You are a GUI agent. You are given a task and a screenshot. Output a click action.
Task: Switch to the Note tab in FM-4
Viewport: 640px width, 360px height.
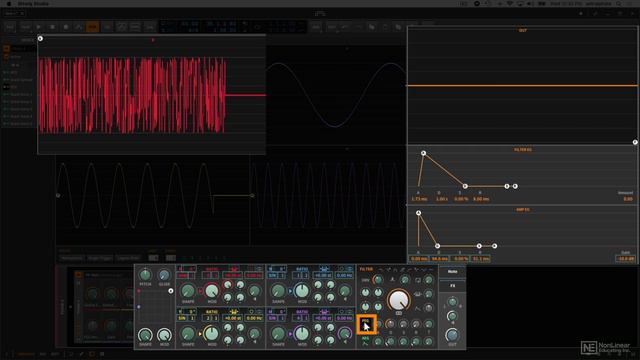point(452,271)
